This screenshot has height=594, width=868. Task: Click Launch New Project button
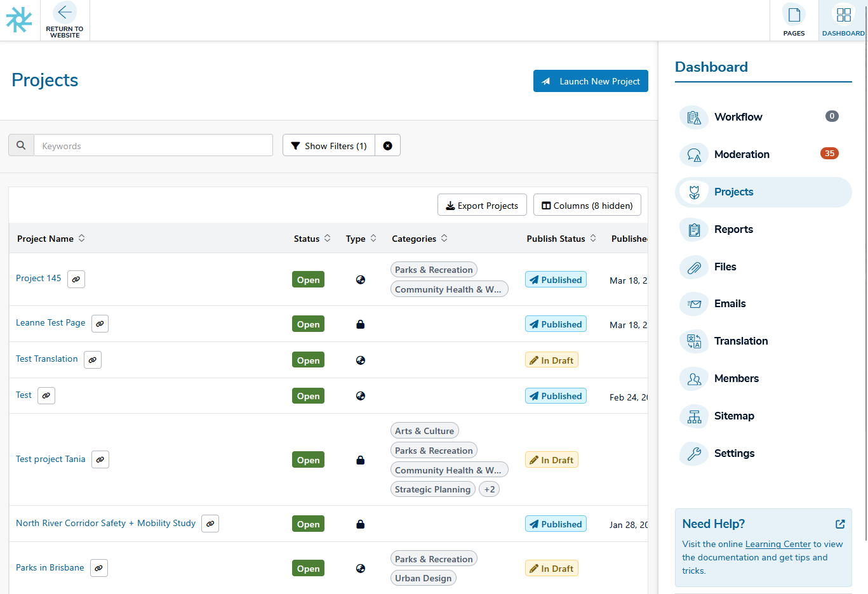[591, 81]
